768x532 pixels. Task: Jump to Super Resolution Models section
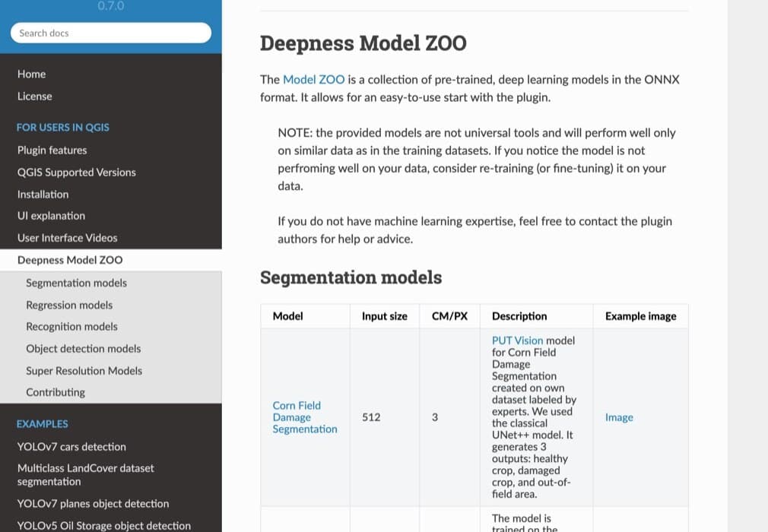click(x=84, y=370)
